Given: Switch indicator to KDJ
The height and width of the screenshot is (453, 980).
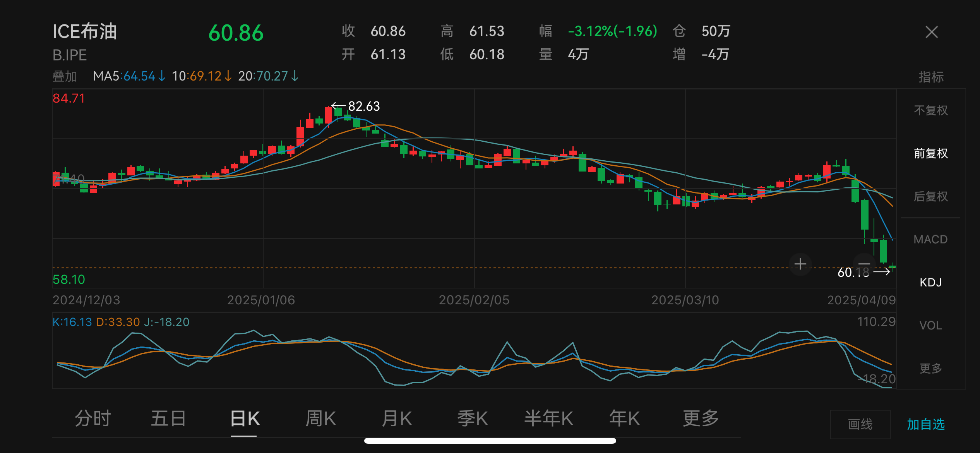Looking at the screenshot, I should (931, 283).
